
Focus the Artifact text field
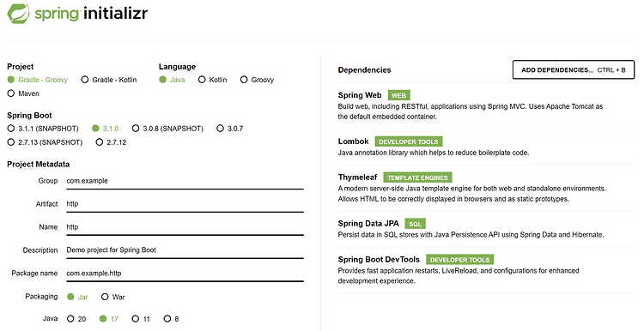(185, 204)
